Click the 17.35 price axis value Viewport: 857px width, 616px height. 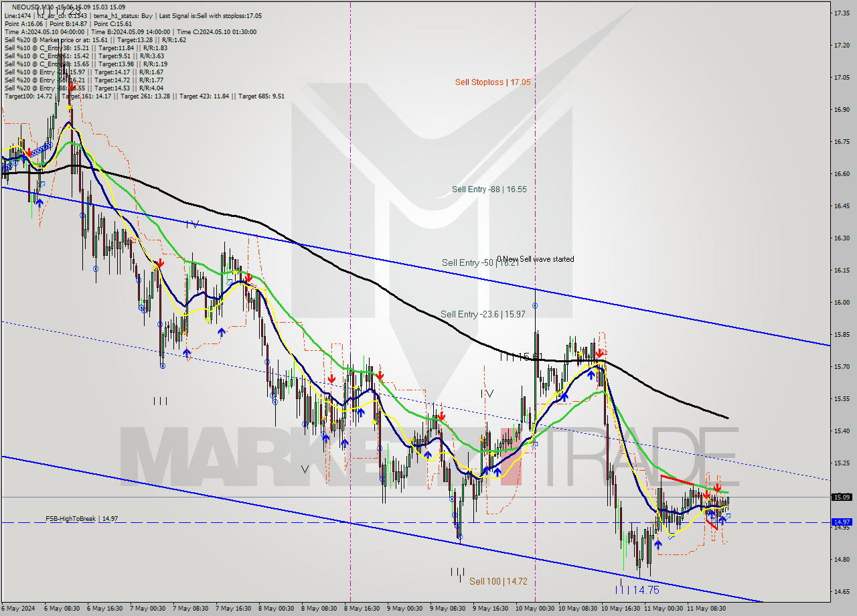(x=842, y=13)
